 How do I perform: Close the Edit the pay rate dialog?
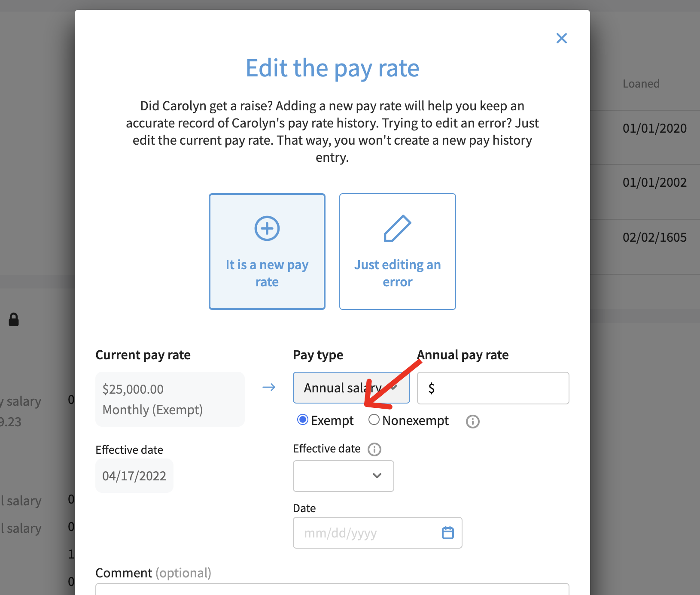point(561,38)
